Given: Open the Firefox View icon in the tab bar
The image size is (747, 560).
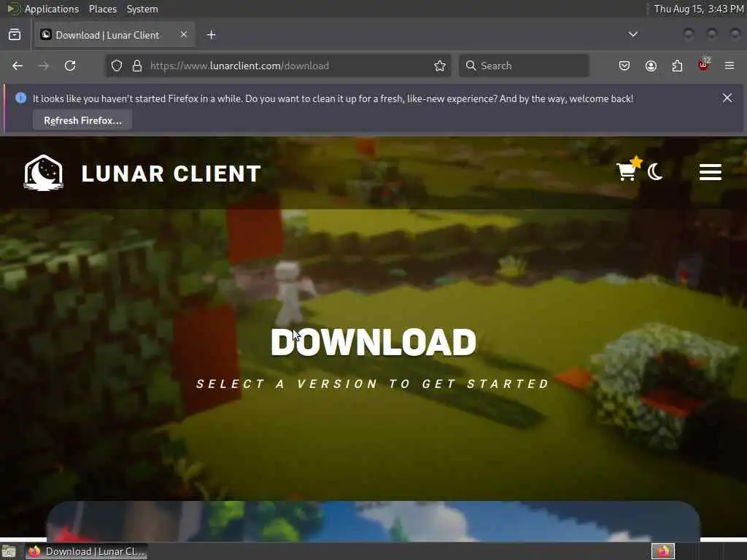Looking at the screenshot, I should [x=15, y=35].
